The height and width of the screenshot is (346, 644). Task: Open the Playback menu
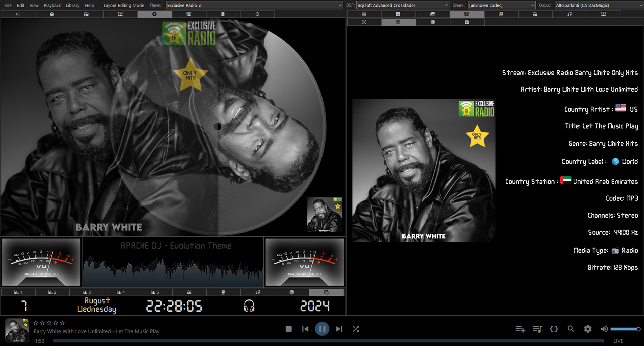click(52, 5)
